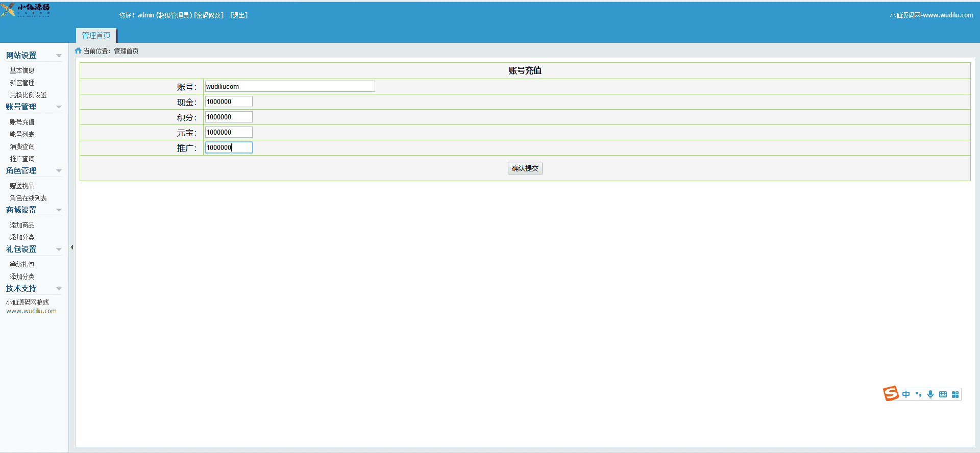The height and width of the screenshot is (453, 980).
Task: Collapse the 商城设置 section arrow
Action: [x=59, y=210]
